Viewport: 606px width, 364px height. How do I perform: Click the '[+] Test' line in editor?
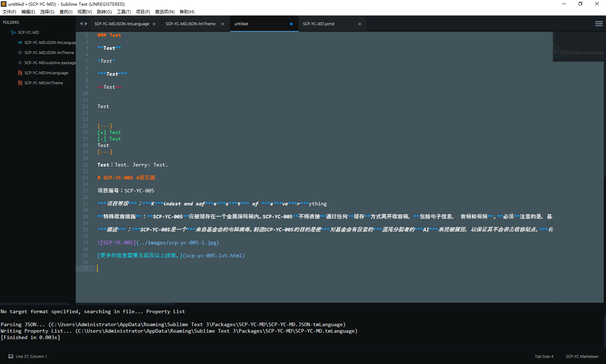click(x=109, y=132)
